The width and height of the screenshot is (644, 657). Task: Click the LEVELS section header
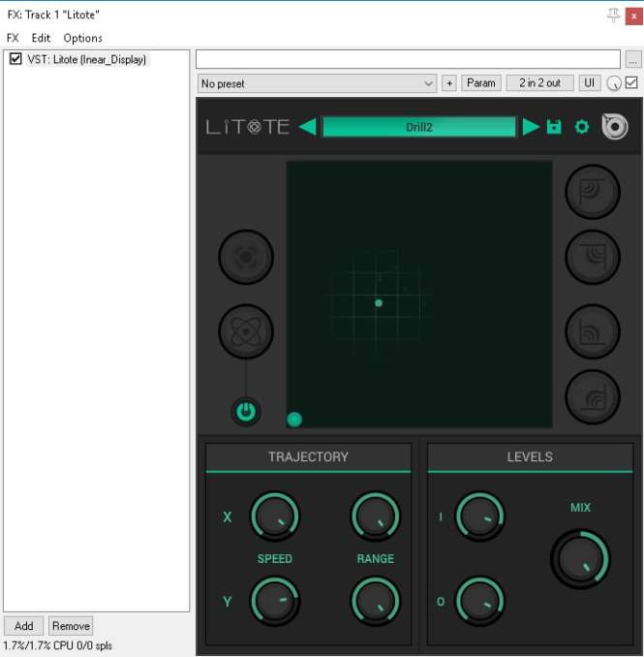(530, 457)
